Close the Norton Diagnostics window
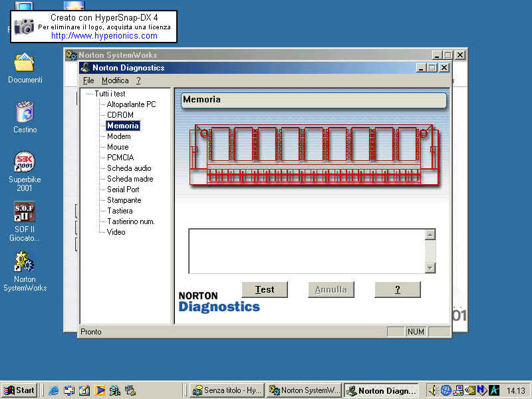Viewport: 532px width, 399px height. coord(444,68)
